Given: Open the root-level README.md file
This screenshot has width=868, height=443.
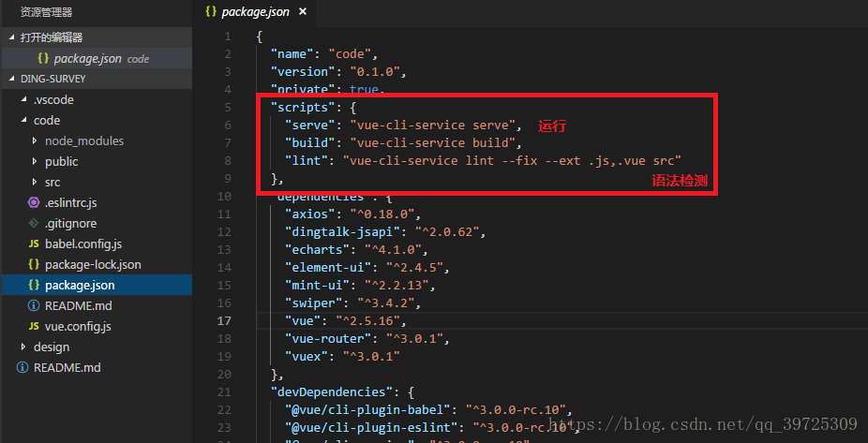Looking at the screenshot, I should (67, 367).
